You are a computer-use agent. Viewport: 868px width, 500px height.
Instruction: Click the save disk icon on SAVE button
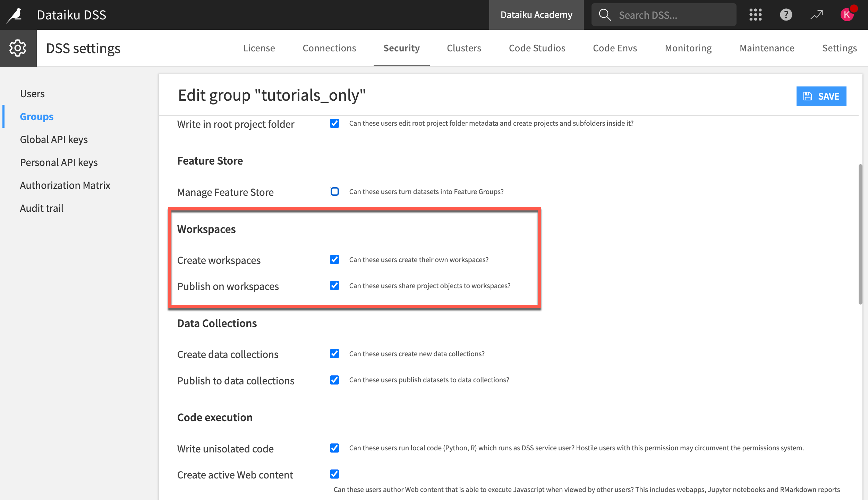807,96
